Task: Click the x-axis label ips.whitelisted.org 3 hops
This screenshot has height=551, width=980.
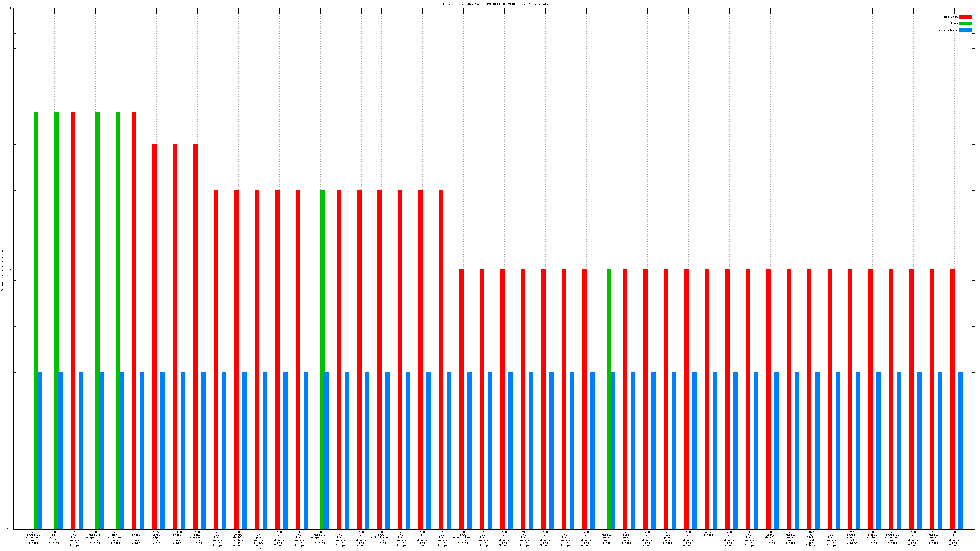Action: (x=381, y=538)
